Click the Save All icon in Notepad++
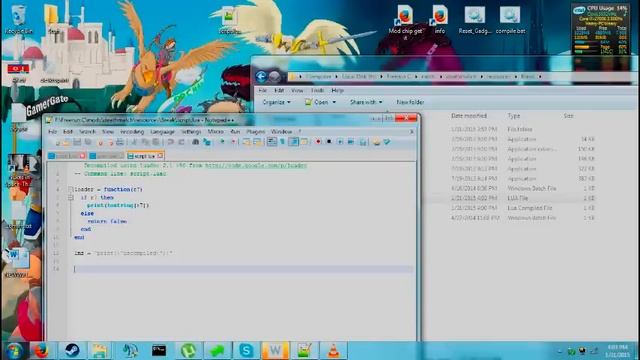 tap(88, 142)
